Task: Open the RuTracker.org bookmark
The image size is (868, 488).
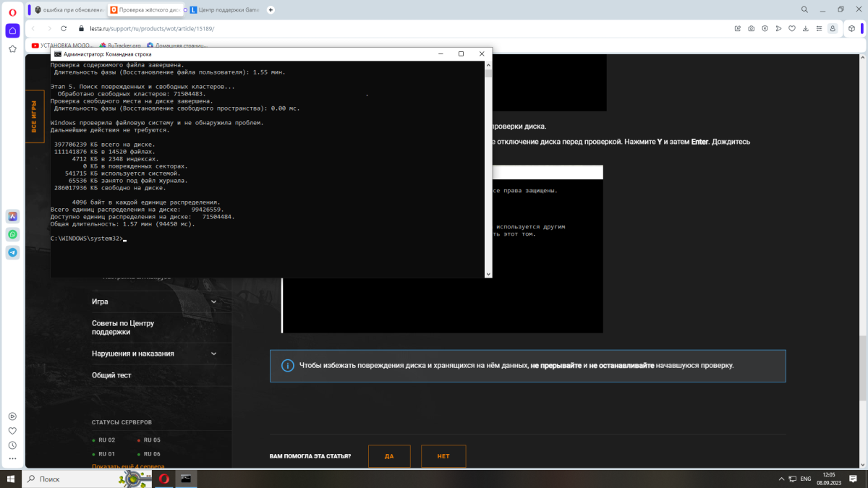Action: pyautogui.click(x=122, y=46)
